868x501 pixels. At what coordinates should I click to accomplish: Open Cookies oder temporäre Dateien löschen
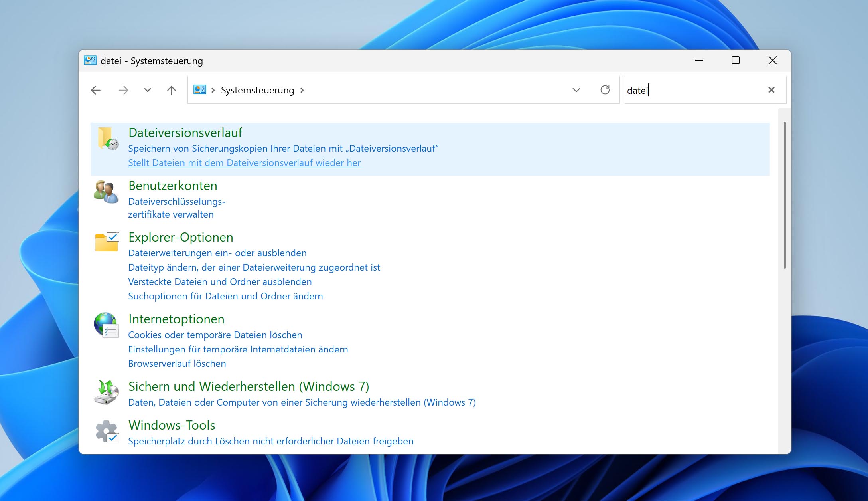[215, 335]
